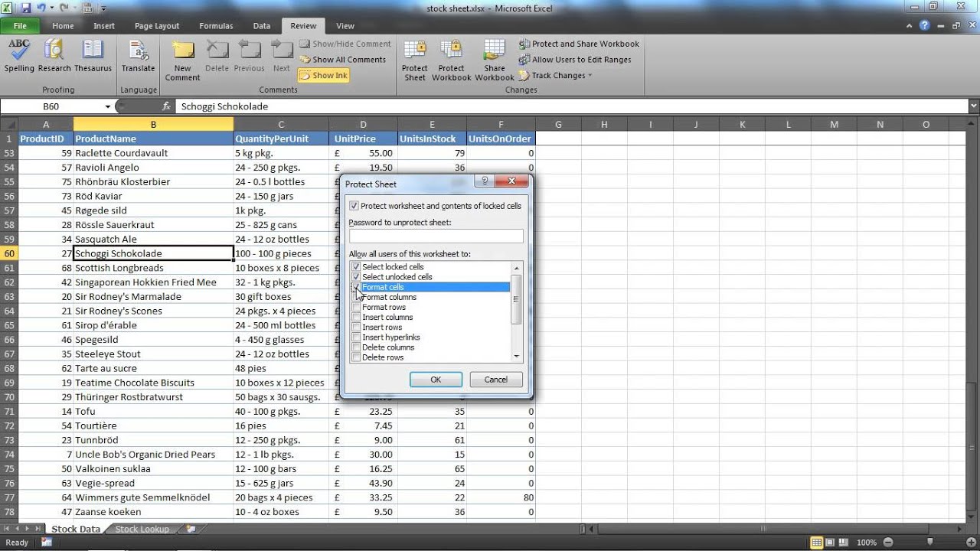This screenshot has height=551, width=980.
Task: Click the Undo icon
Action: pos(43,8)
